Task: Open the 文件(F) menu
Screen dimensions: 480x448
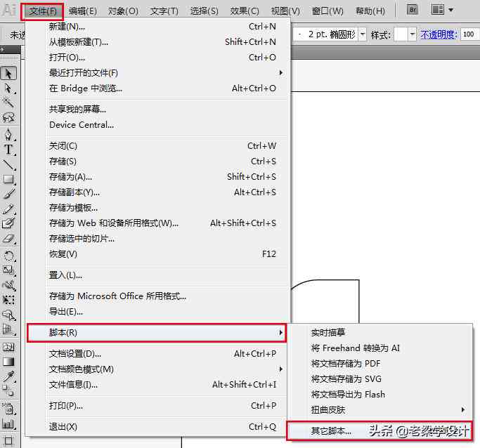Action: click(x=43, y=11)
